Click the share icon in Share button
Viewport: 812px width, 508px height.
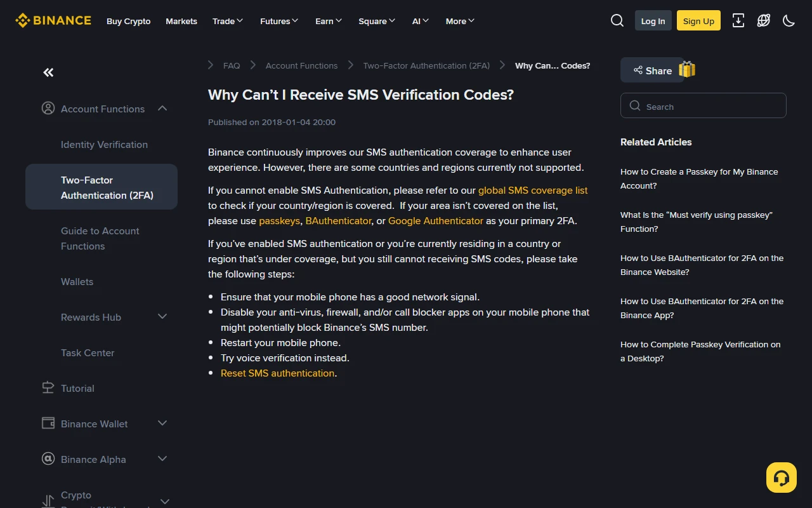coord(638,70)
